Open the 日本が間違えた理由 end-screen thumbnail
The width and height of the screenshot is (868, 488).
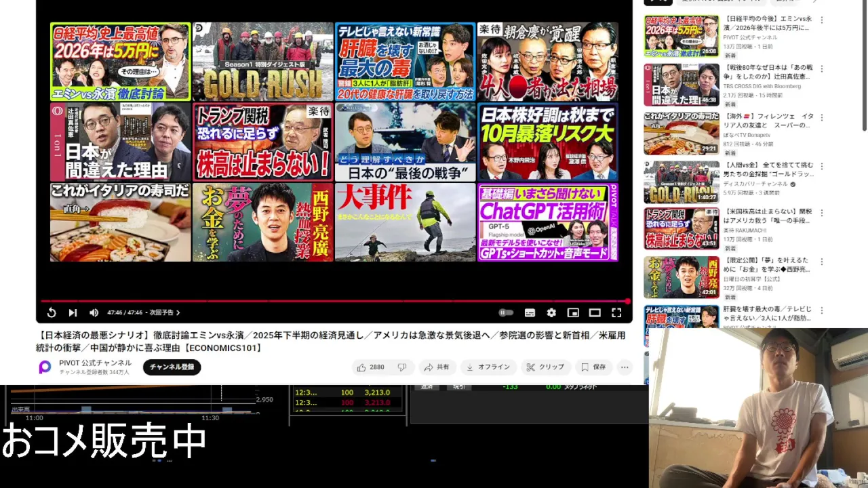[121, 142]
